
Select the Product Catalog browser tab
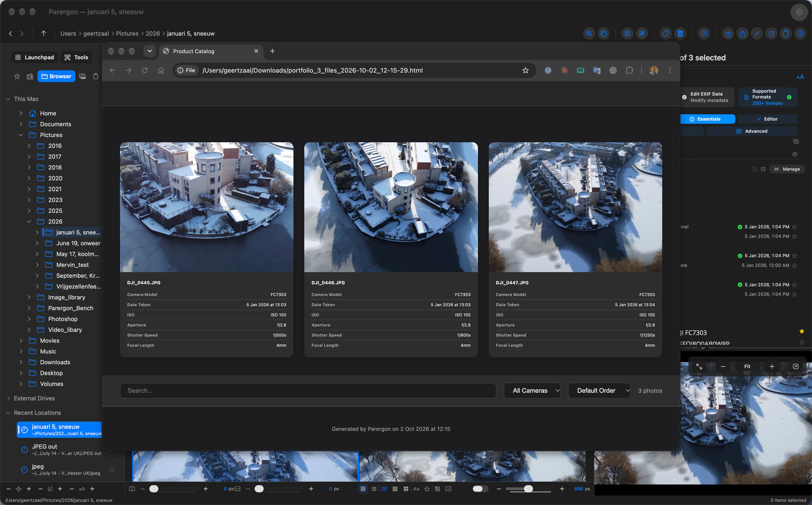211,51
